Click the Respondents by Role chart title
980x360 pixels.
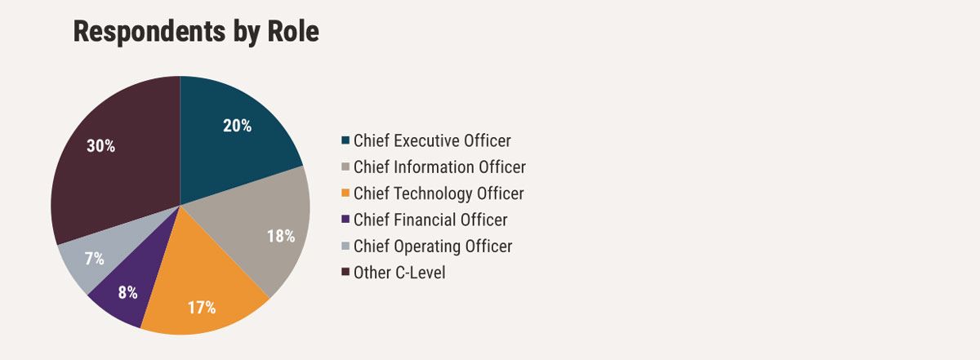196,32
